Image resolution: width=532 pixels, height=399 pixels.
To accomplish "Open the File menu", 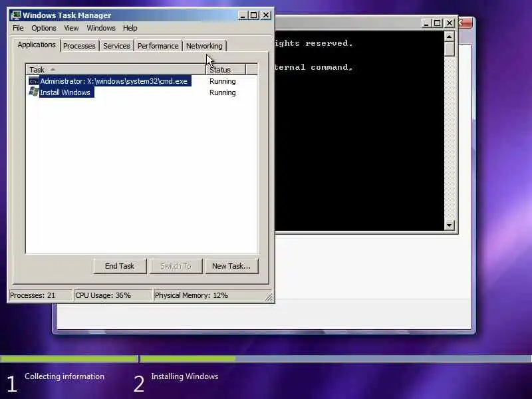I will pos(18,28).
